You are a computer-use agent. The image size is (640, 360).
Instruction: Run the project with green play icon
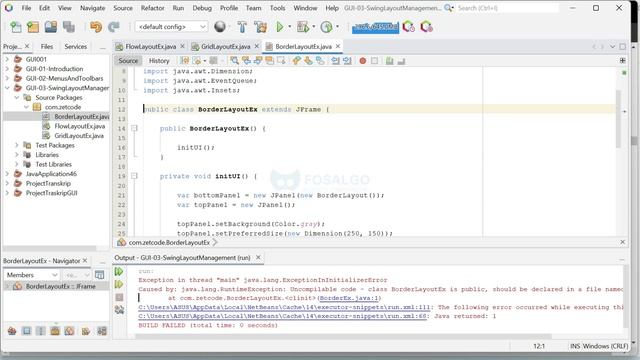280,27
